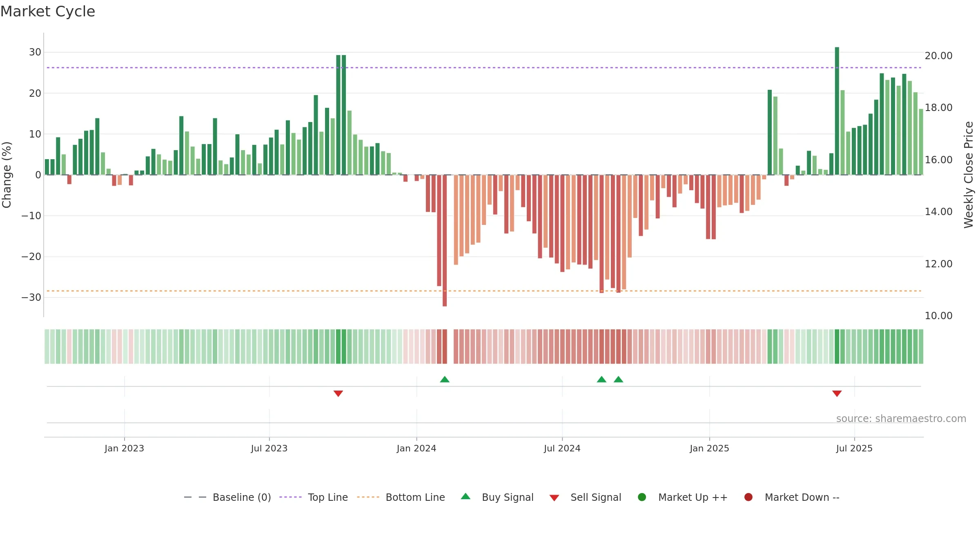Click the 10.00 price axis tick

(939, 315)
